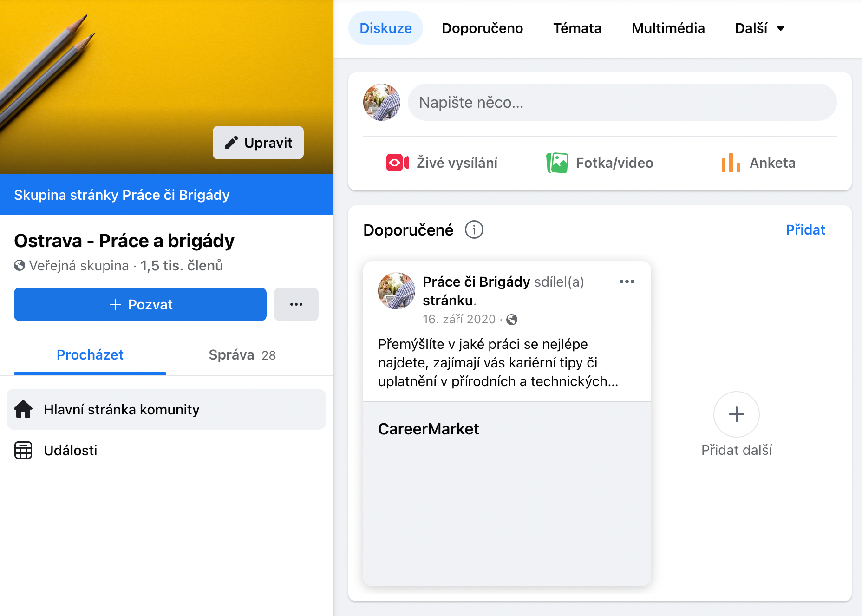Click the stránku link in post header
Viewport: 862px width, 616px height.
pyautogui.click(x=448, y=300)
